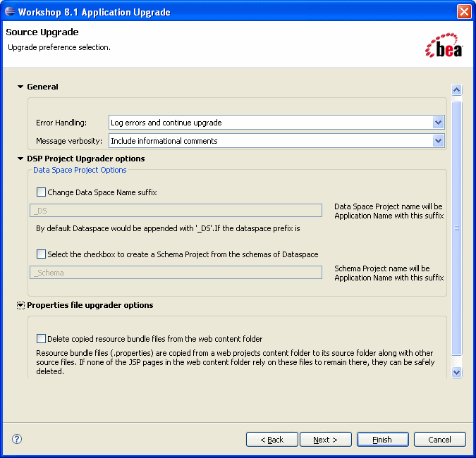Image resolution: width=476 pixels, height=458 pixels.
Task: Click the Data Space Project Options group label
Action: pyautogui.click(x=80, y=170)
